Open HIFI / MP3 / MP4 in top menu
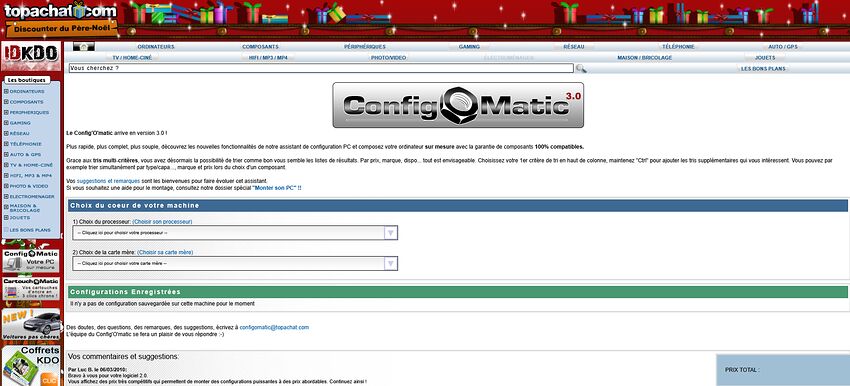Image resolution: width=850 pixels, height=386 pixels. pyautogui.click(x=268, y=57)
